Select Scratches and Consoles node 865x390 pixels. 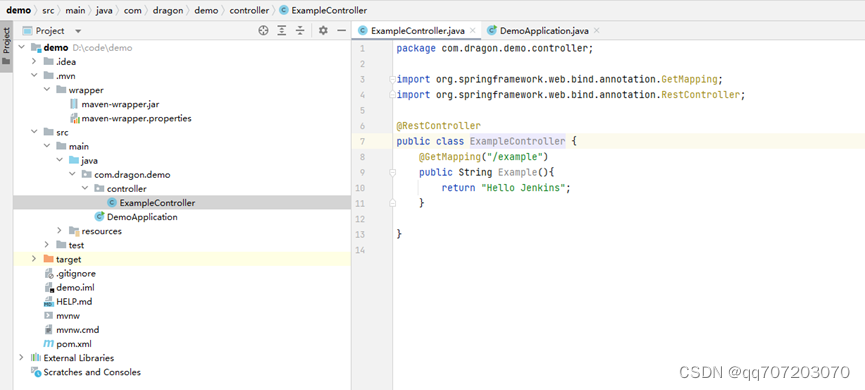(x=92, y=372)
